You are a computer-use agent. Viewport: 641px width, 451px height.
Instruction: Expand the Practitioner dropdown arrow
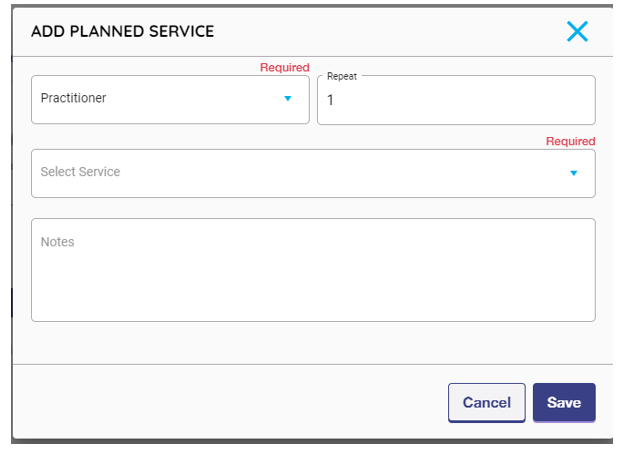(288, 99)
